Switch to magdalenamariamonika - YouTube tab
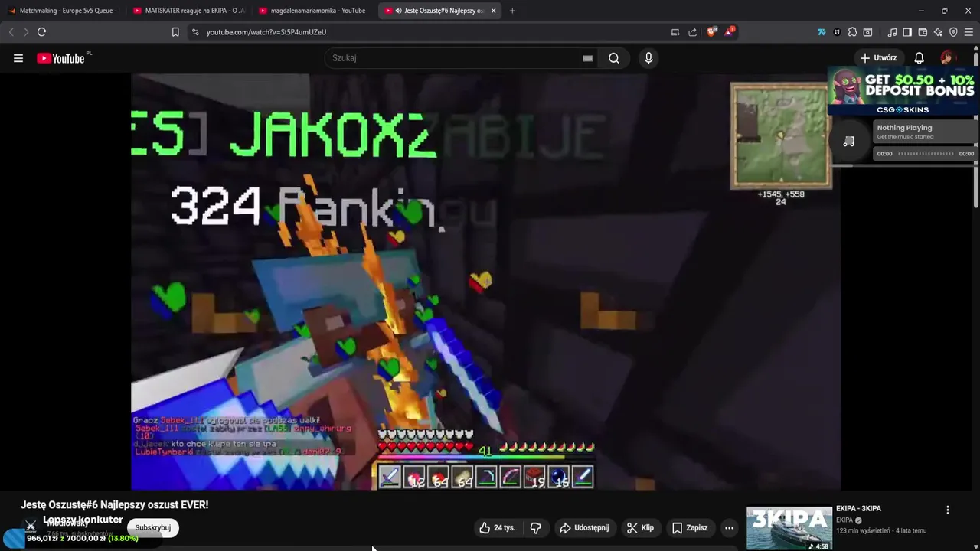The height and width of the screenshot is (551, 980). pyautogui.click(x=314, y=11)
